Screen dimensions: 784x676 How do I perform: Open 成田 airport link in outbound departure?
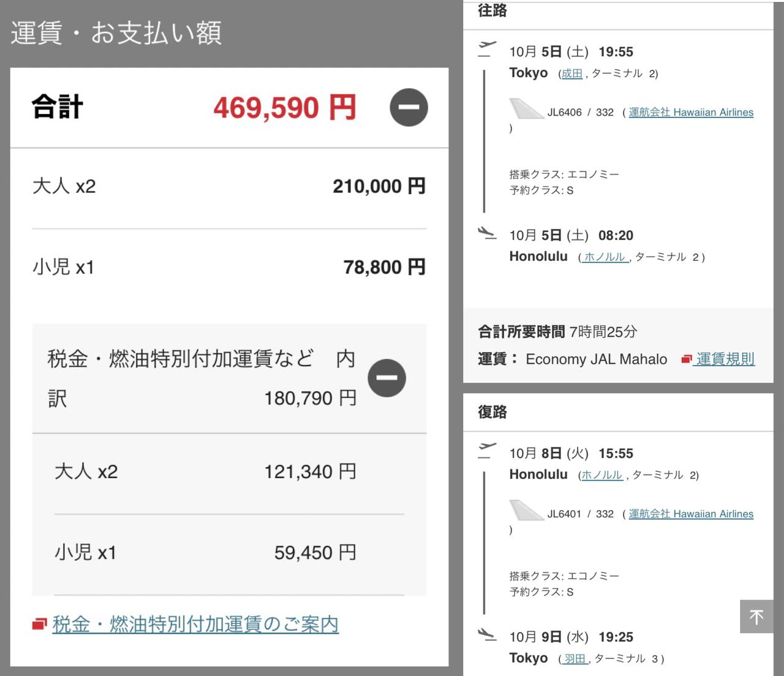click(572, 73)
